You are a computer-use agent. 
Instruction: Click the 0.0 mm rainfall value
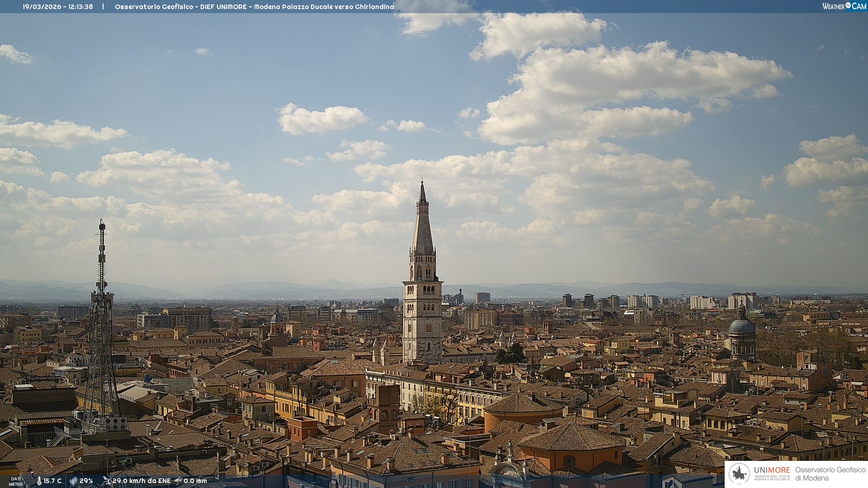tap(195, 481)
